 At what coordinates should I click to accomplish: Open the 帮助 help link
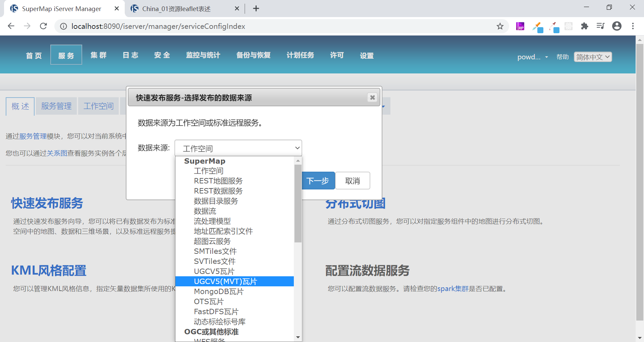point(562,57)
